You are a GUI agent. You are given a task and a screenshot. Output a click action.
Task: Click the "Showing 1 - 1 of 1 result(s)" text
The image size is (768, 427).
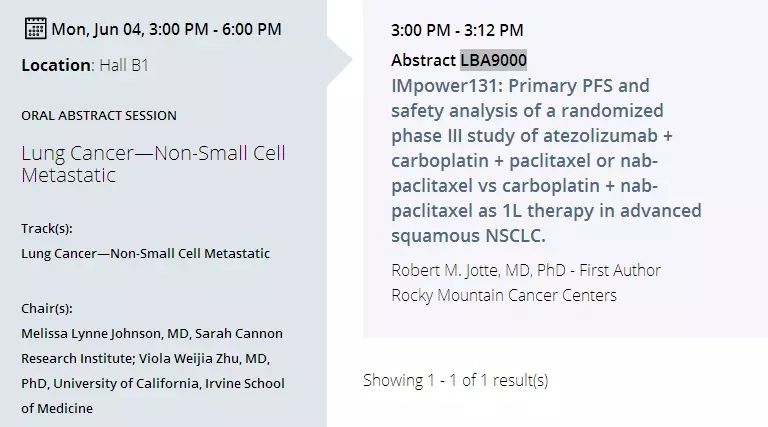click(x=455, y=380)
